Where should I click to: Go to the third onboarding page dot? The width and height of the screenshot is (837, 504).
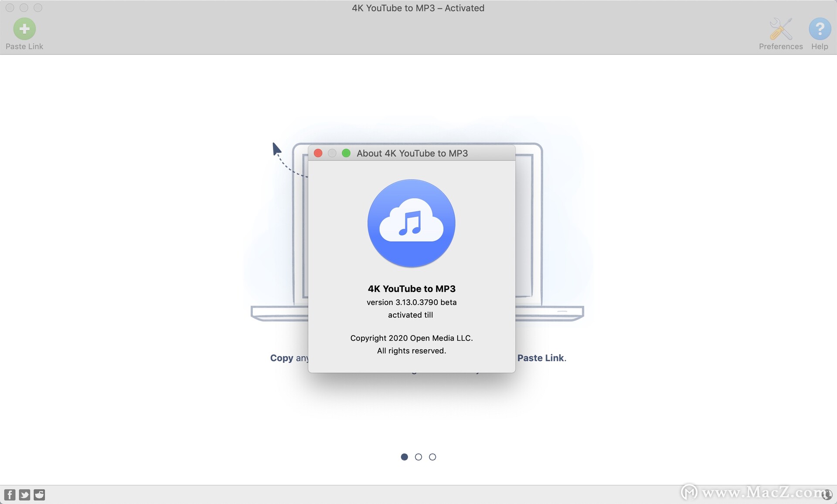pos(432,457)
